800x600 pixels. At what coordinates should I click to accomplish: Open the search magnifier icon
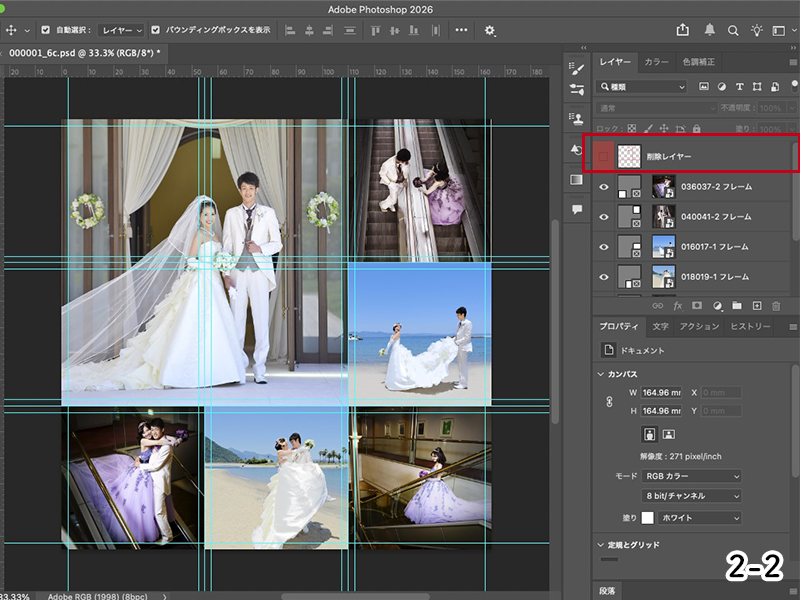tap(733, 30)
